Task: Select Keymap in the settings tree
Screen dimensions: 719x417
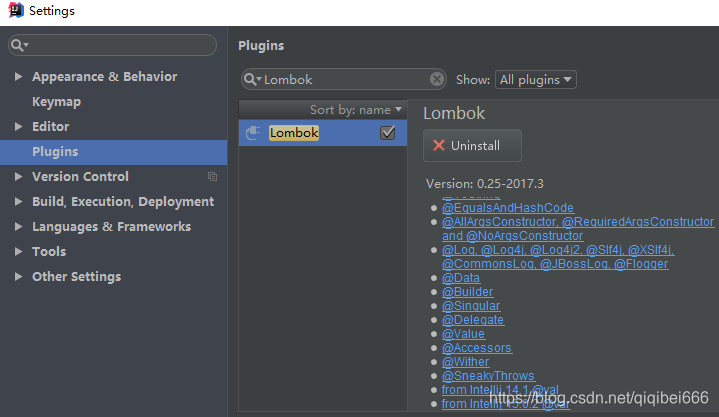Action: (x=56, y=102)
